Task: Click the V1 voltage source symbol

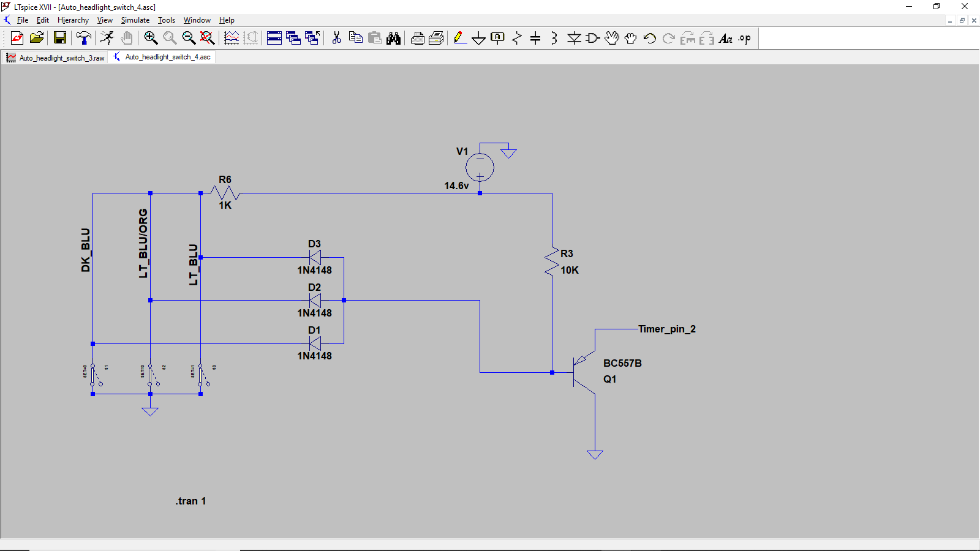Action: (480, 167)
